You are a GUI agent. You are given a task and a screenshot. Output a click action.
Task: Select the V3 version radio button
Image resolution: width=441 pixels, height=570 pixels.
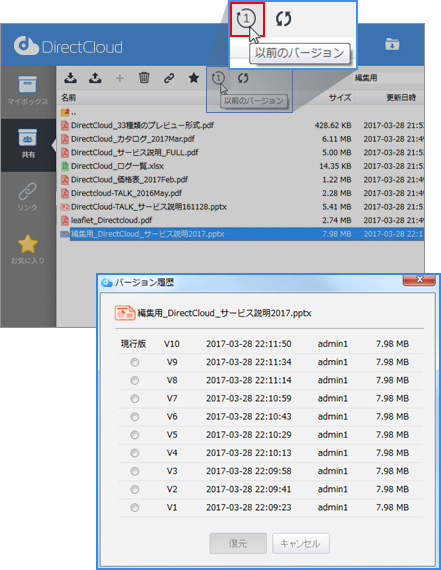tap(135, 471)
